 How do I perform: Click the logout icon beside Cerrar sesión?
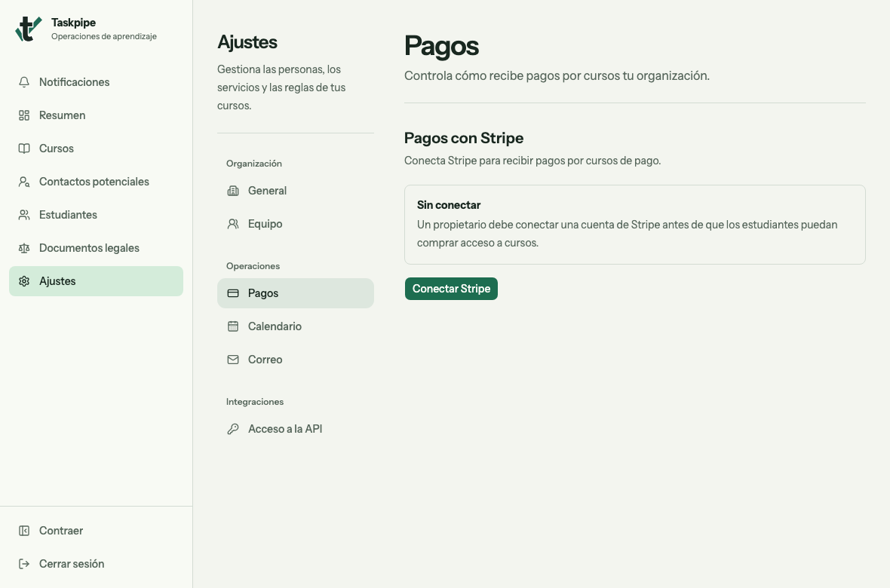[x=24, y=564]
